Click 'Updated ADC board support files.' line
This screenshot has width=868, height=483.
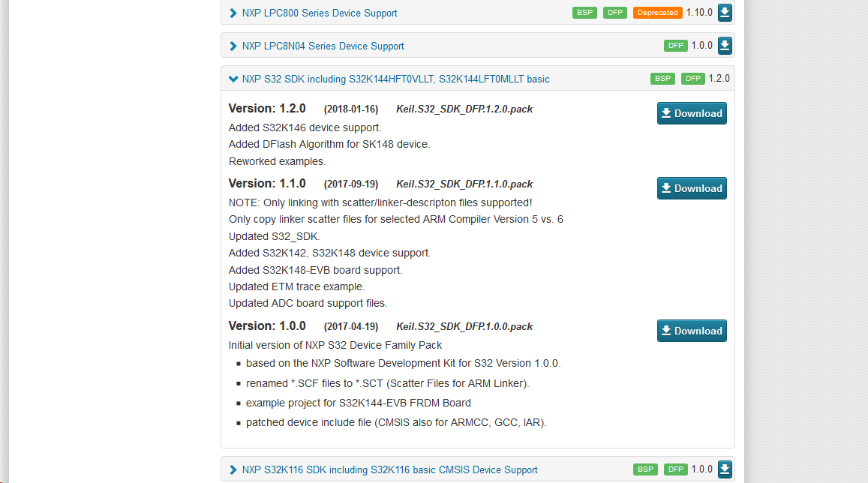(308, 303)
